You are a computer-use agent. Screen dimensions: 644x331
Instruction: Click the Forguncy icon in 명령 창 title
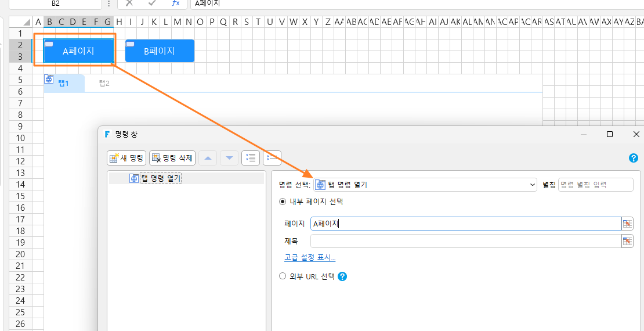point(107,134)
